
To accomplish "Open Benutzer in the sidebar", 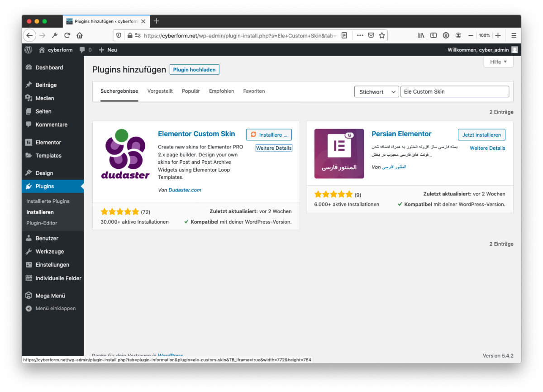I will [52, 238].
